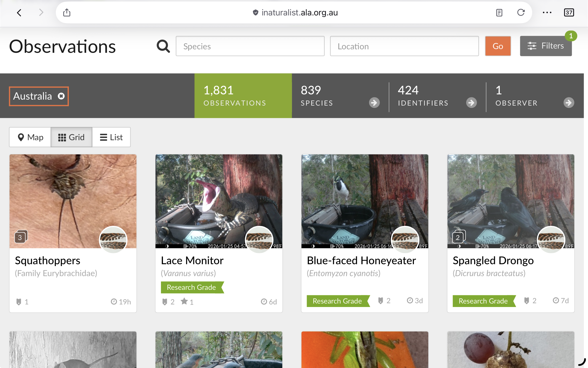This screenshot has height=368, width=588.
Task: Click the orange Go button
Action: click(x=498, y=46)
